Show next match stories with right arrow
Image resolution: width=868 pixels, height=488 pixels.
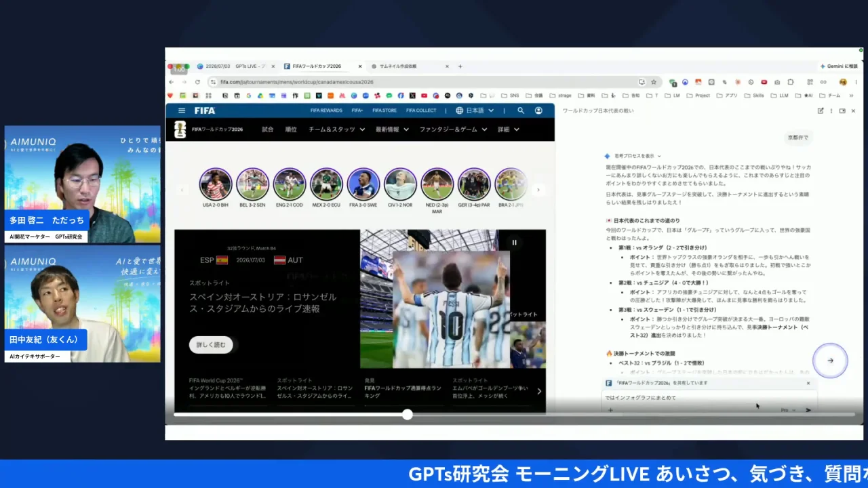(x=538, y=190)
